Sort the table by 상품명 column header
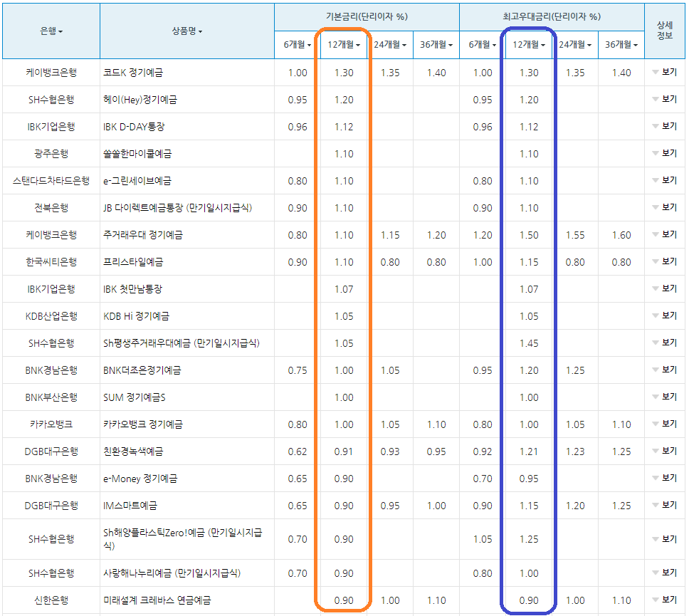The width and height of the screenshot is (689, 616). [186, 31]
